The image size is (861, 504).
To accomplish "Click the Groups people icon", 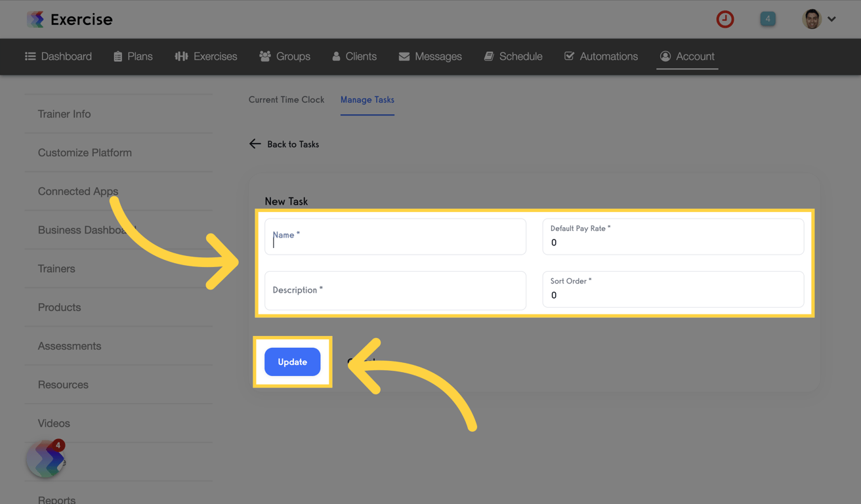I will tap(266, 56).
